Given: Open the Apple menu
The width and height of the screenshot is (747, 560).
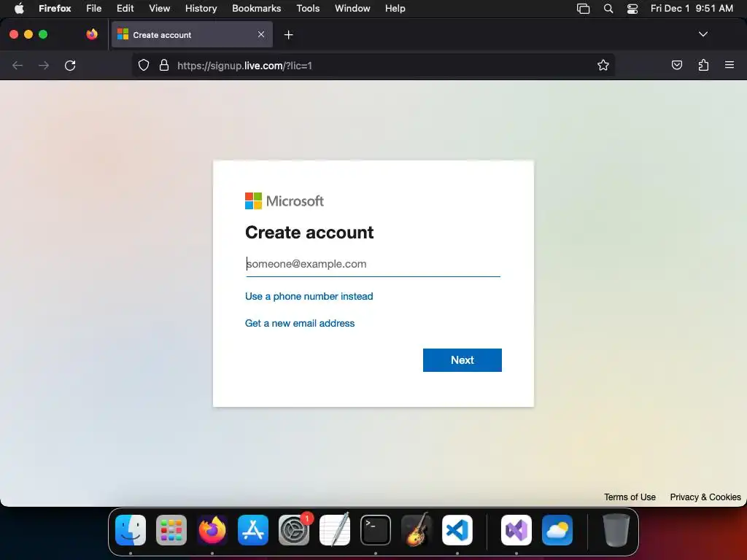Looking at the screenshot, I should point(19,9).
